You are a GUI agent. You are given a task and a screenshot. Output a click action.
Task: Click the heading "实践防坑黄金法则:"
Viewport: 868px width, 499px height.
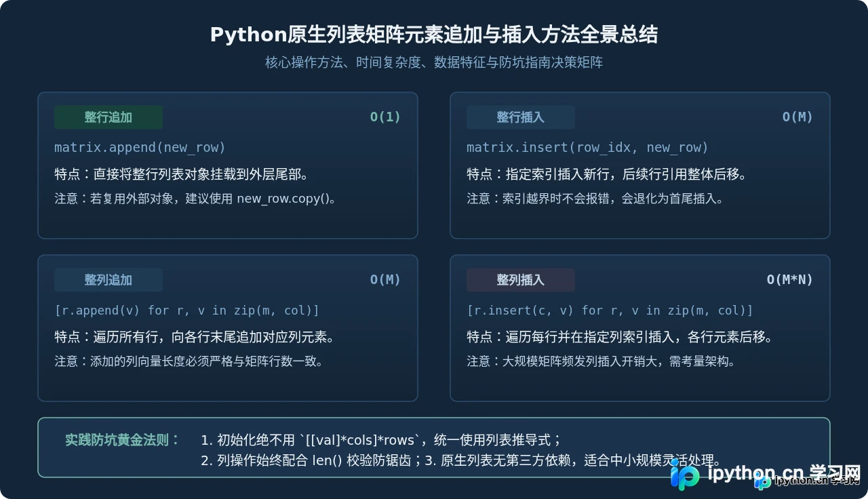123,439
